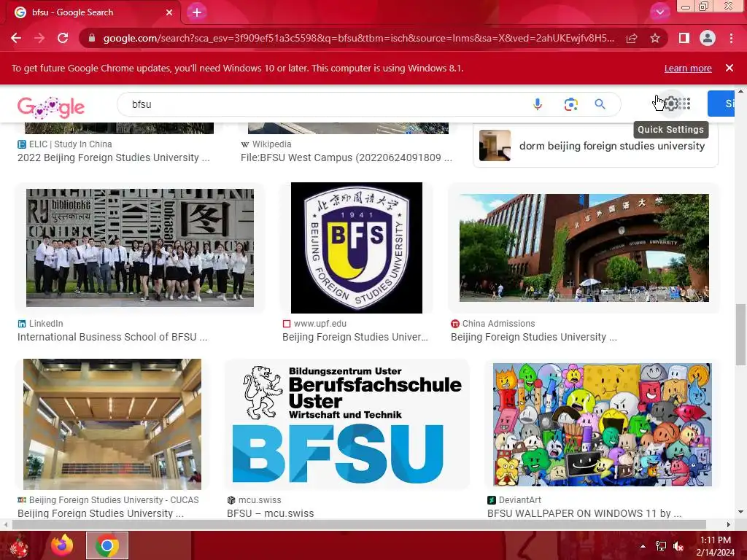Click ELIC Study In China source
The image size is (747, 560).
[70, 144]
